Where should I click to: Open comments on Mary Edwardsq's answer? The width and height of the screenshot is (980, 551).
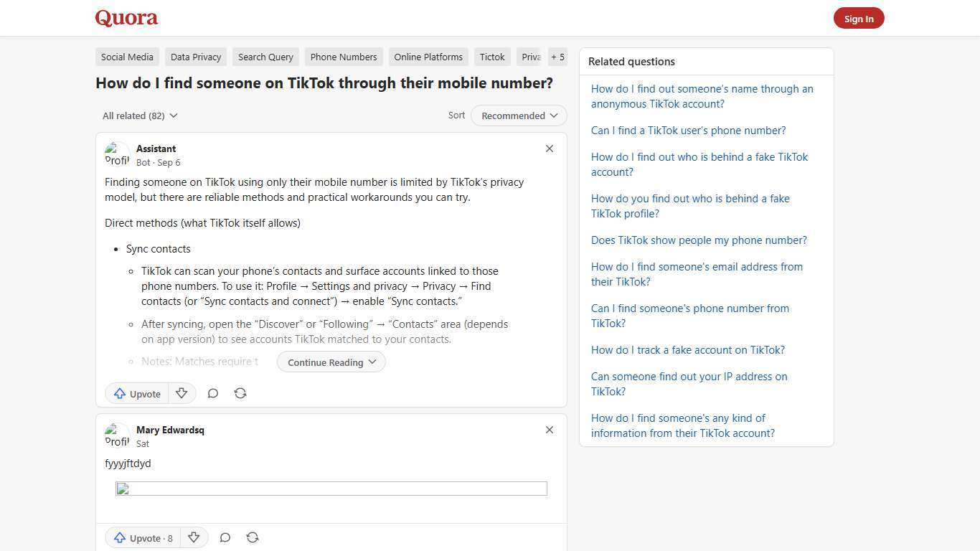pos(225,537)
